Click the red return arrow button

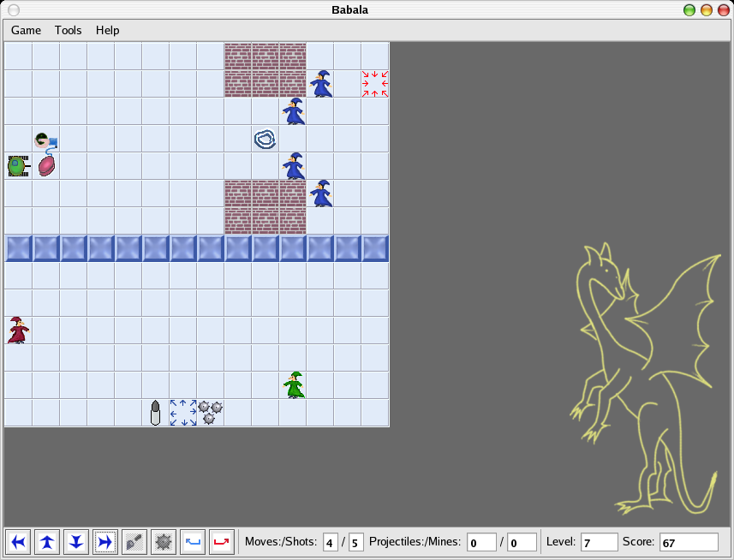point(222,542)
